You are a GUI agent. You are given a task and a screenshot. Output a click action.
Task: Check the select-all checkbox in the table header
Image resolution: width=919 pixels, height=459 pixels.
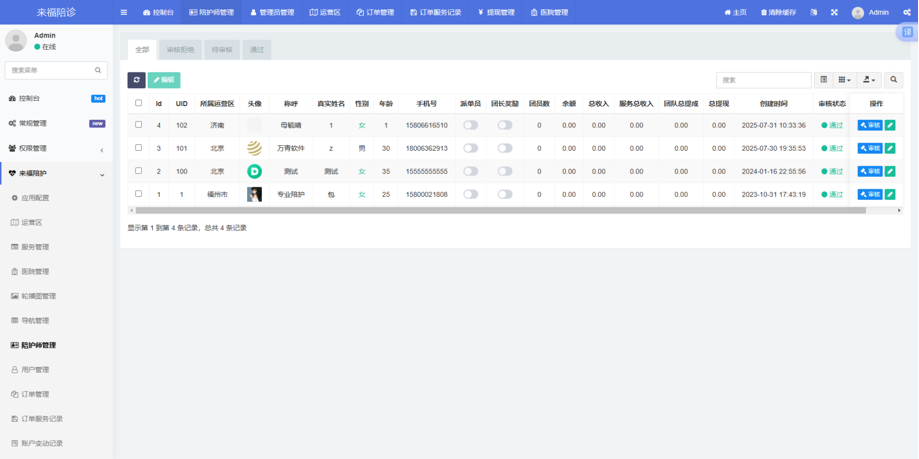[139, 103]
